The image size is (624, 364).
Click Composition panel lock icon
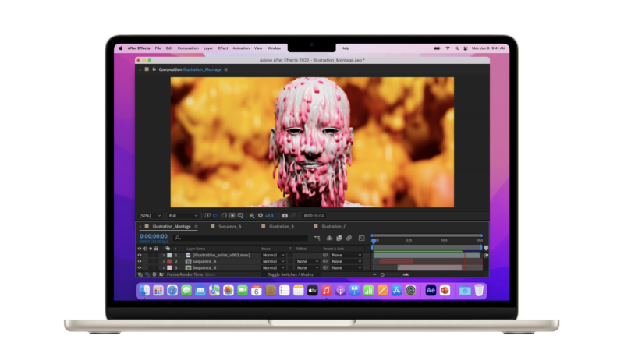(154, 69)
